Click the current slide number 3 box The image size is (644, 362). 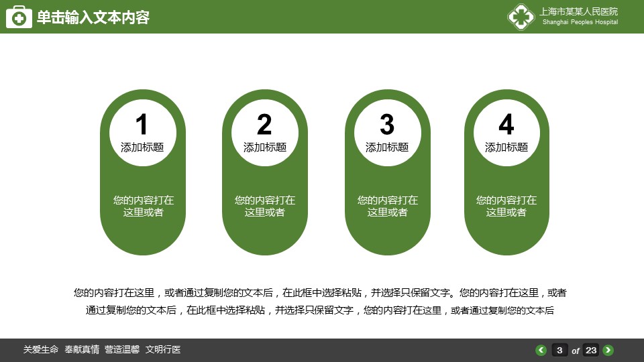point(559,350)
